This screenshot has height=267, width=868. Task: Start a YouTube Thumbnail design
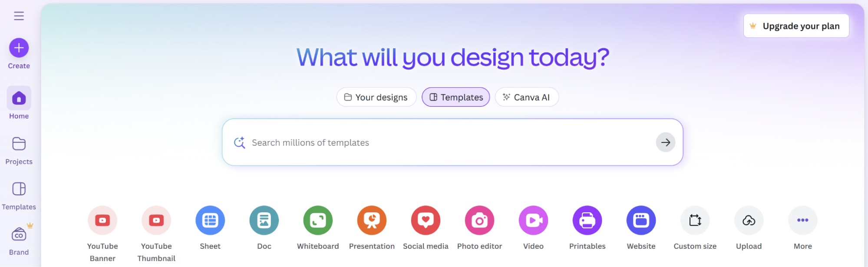(x=156, y=221)
